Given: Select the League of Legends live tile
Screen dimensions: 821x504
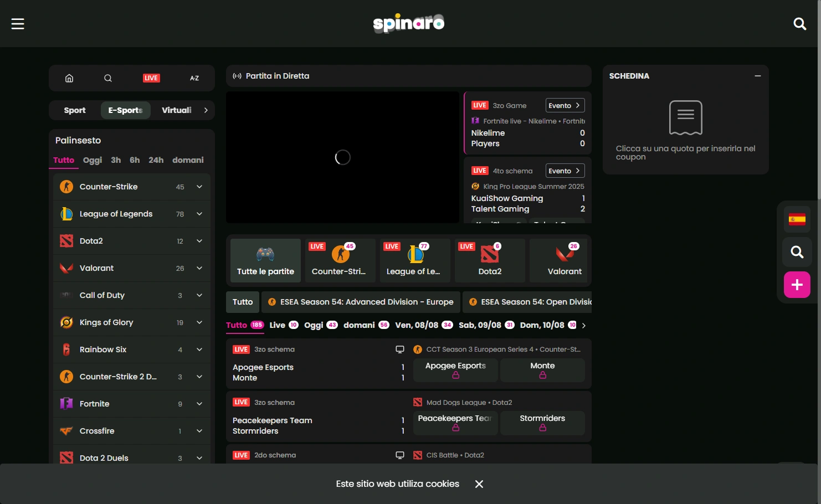Looking at the screenshot, I should coord(415,261).
